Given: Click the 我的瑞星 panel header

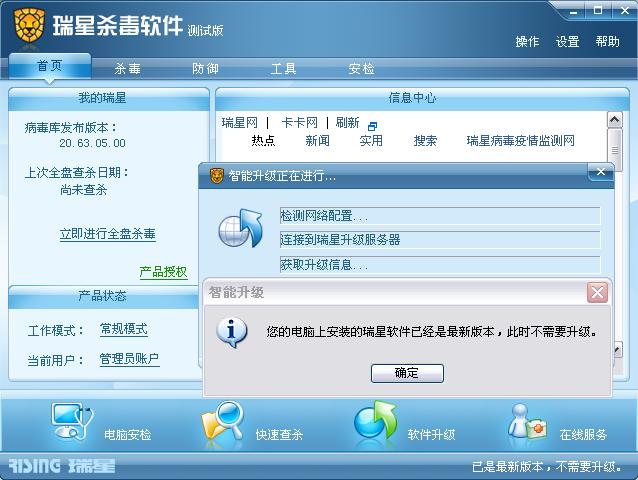Looking at the screenshot, I should pyautogui.click(x=109, y=98).
